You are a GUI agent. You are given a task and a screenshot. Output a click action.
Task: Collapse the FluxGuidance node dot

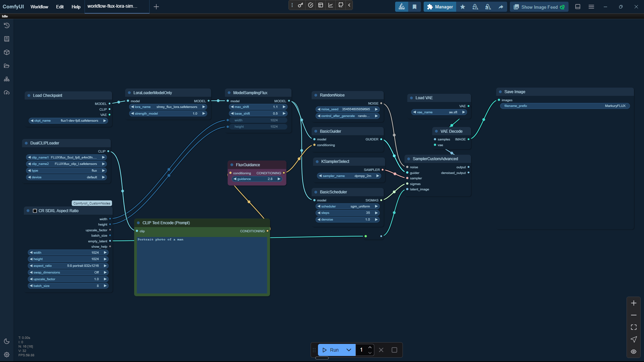pos(232,165)
